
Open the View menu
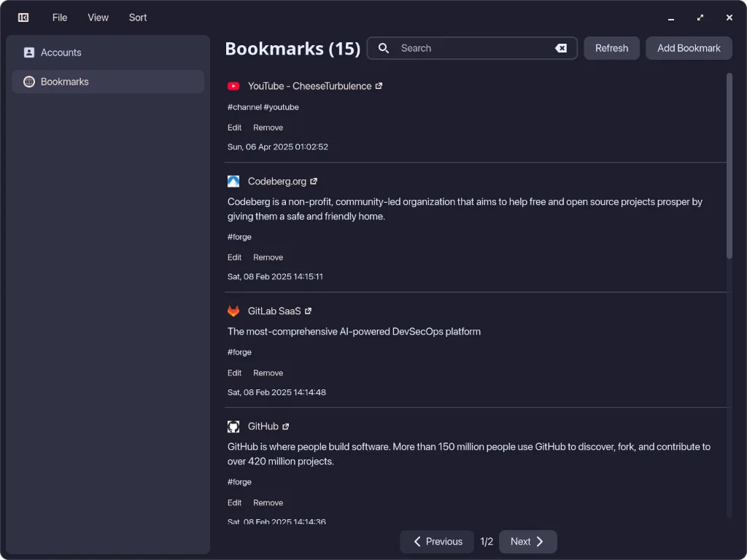point(98,17)
